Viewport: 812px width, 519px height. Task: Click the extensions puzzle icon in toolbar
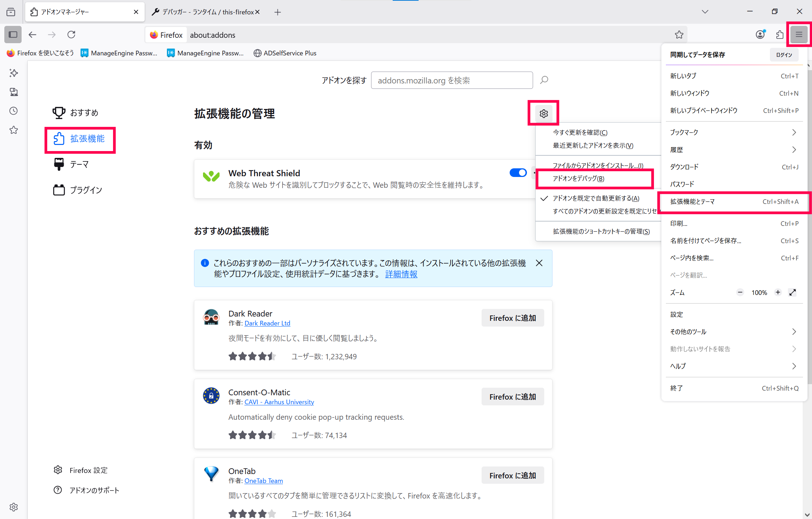click(x=780, y=35)
